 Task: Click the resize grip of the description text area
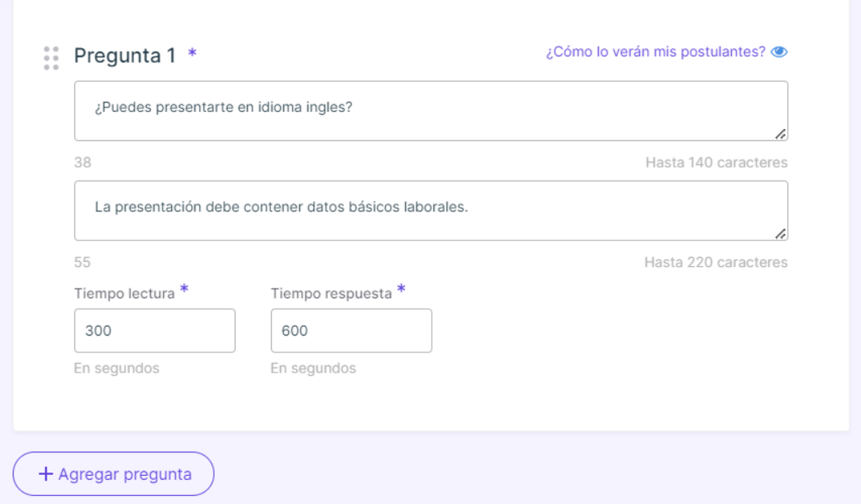[x=780, y=234]
